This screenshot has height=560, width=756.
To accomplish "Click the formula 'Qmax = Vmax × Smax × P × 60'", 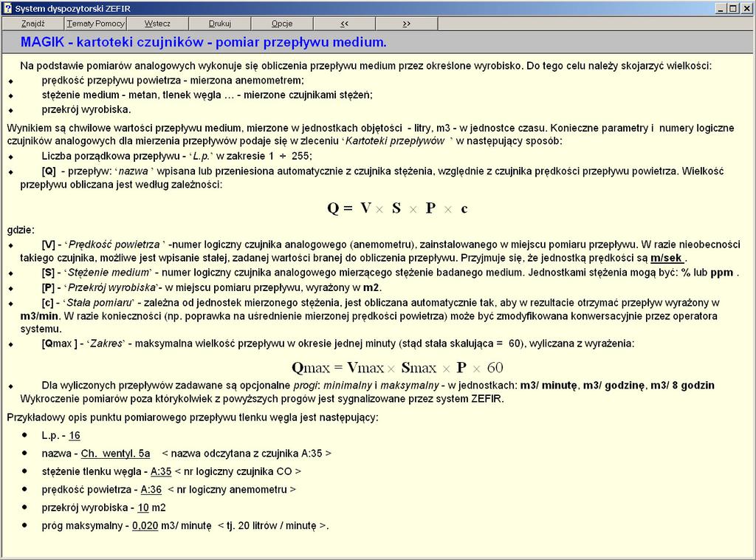I will pos(397,367).
